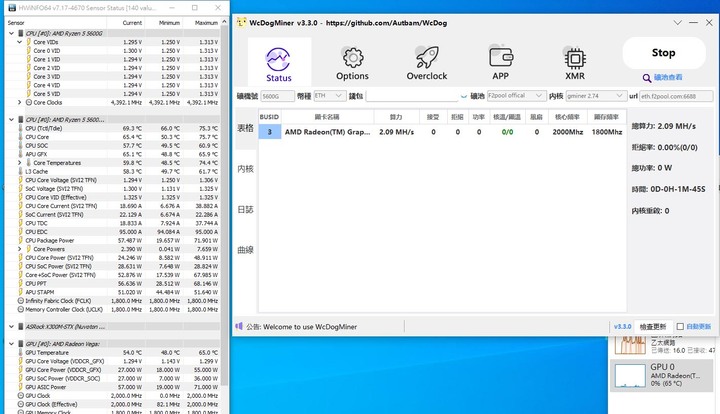
Task: Select the Core 0 VID row
Action: click(112, 50)
